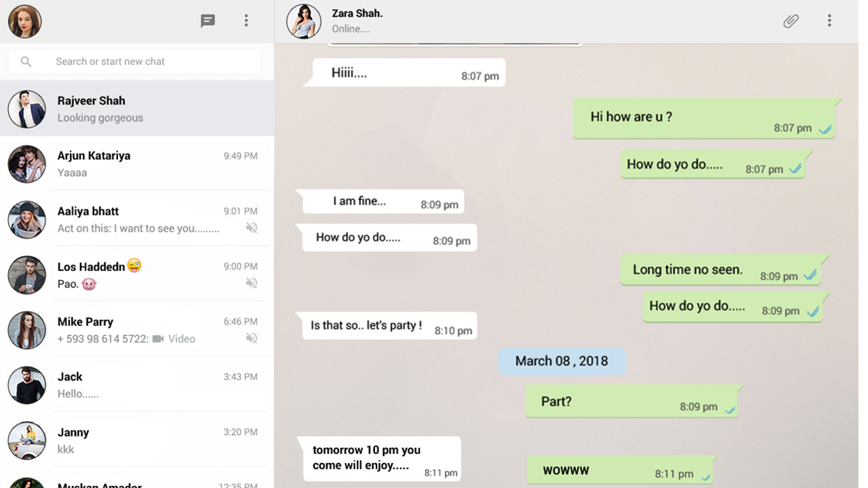
Task: Open the sidebar three-dot menu
Action: 246,21
